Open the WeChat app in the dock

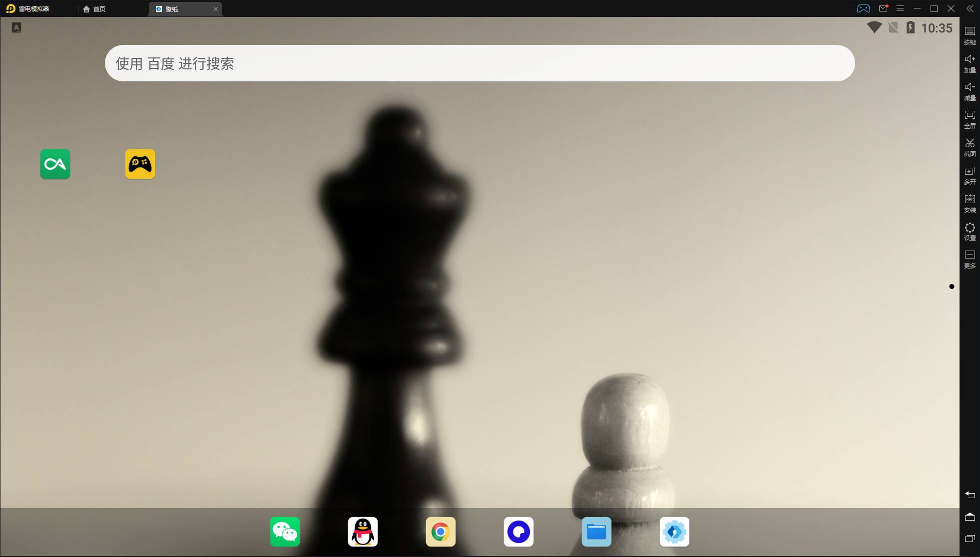coord(285,532)
